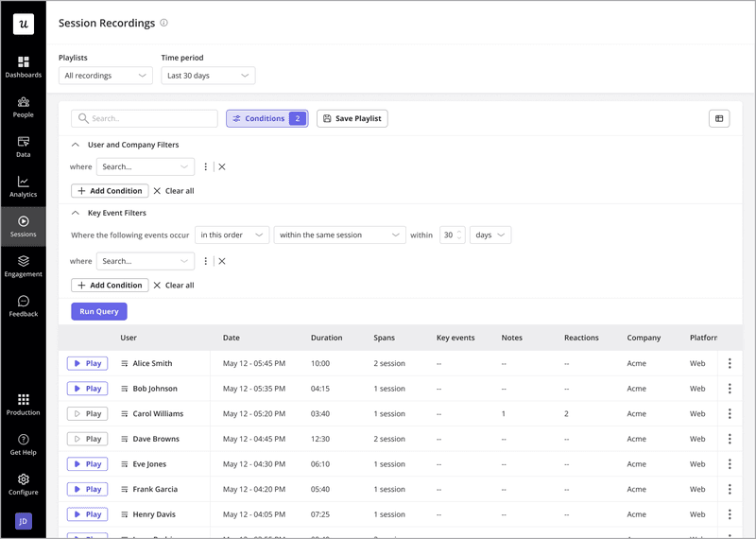Open Engagement in the sidebar
756x539 pixels.
click(23, 266)
